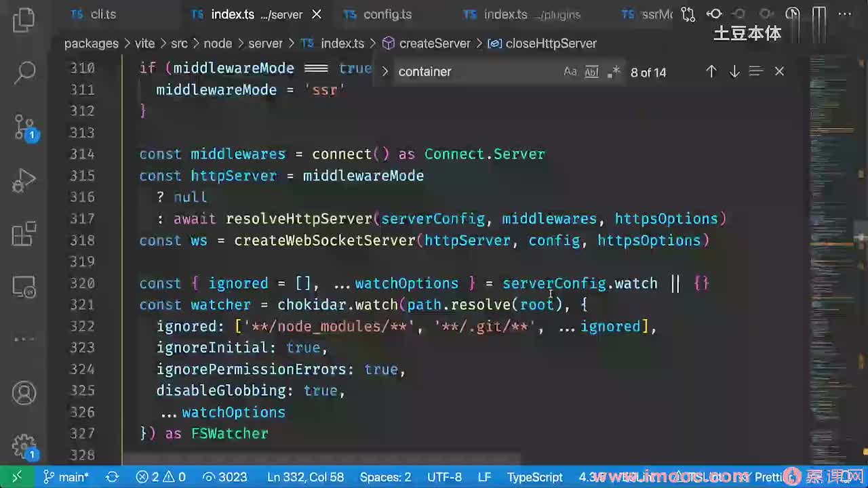Go to previous search match

[711, 71]
